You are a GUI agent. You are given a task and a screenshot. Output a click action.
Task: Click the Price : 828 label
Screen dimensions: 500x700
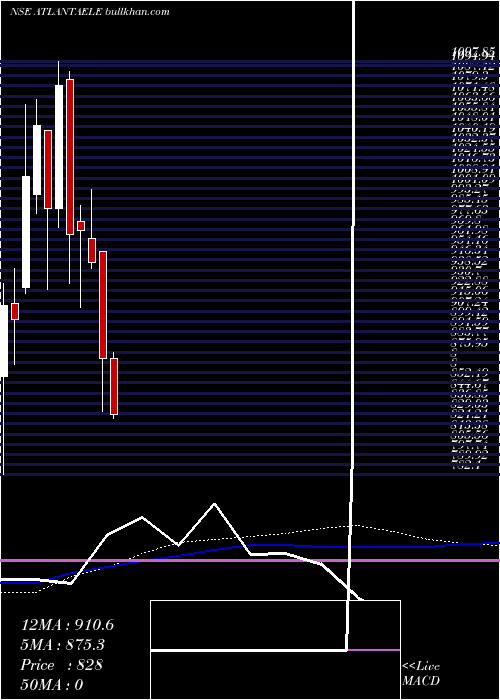62,665
